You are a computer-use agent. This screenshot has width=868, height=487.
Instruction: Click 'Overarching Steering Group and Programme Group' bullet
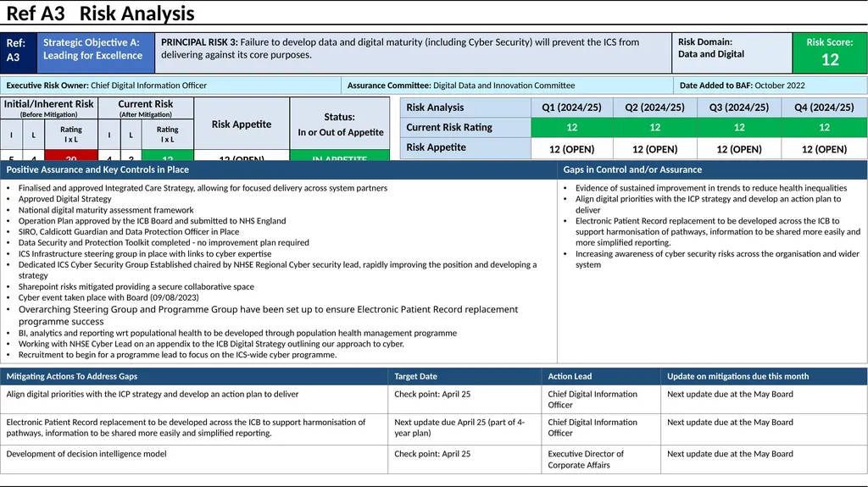(268, 315)
